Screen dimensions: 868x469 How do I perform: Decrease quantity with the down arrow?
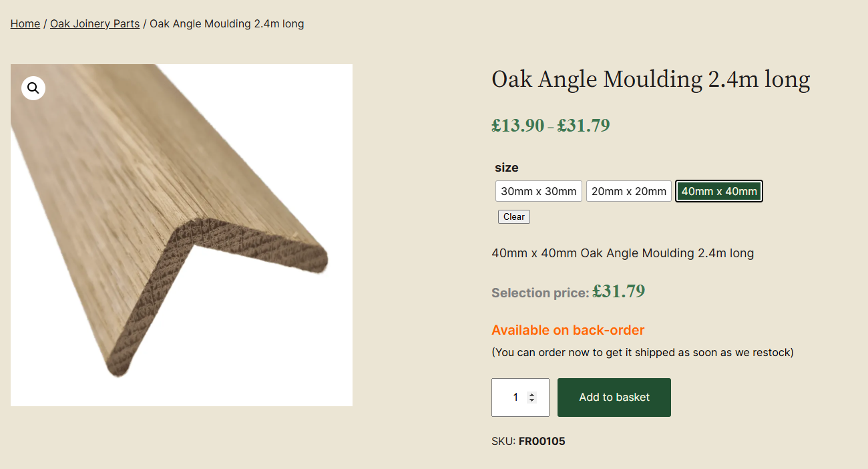(x=531, y=400)
